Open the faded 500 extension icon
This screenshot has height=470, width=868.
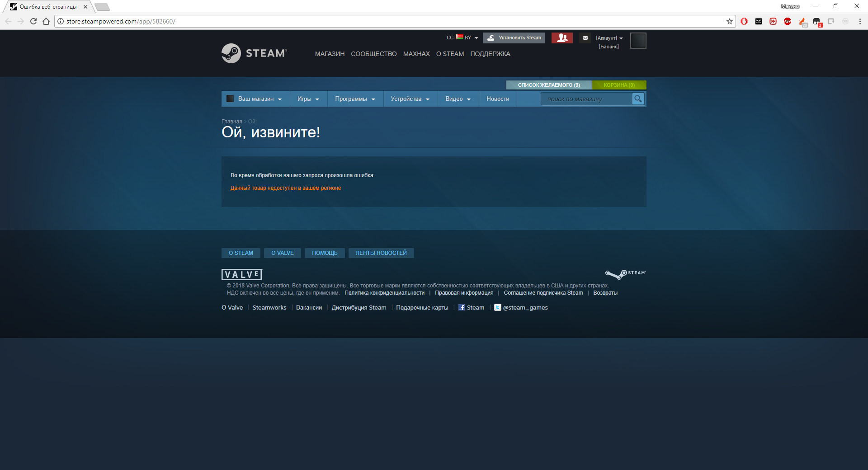click(845, 21)
